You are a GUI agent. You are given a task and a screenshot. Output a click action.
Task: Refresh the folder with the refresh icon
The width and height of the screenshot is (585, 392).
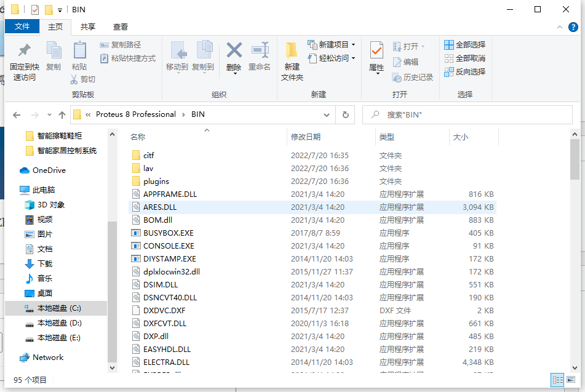pyautogui.click(x=346, y=114)
